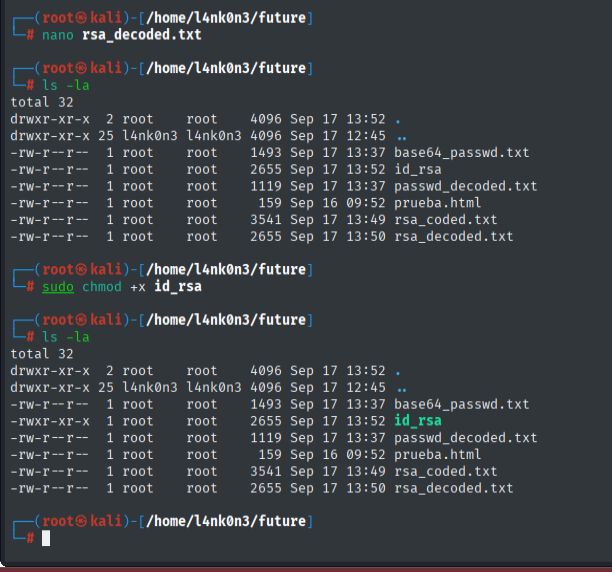
Task: Click the directory path in the last prompt
Action: click(x=226, y=522)
